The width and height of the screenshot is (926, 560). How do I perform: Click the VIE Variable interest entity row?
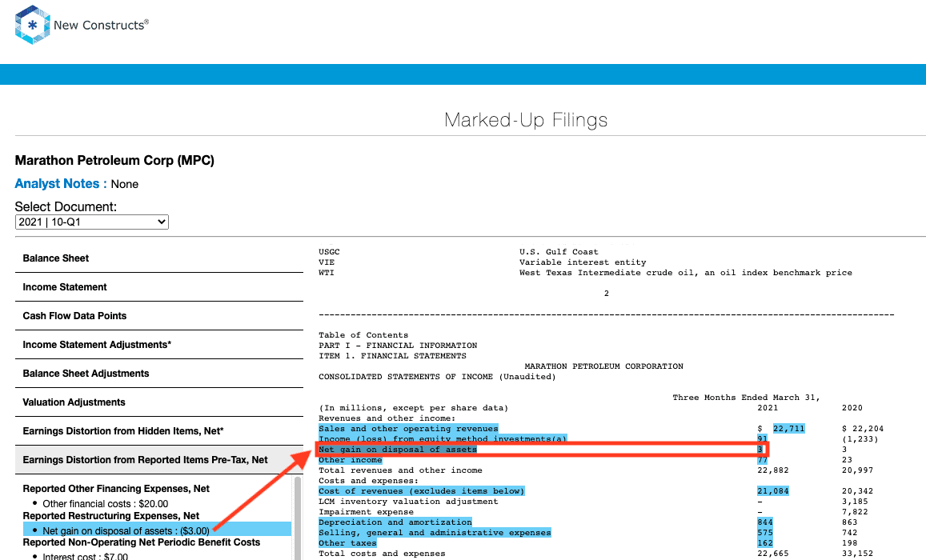coord(482,262)
